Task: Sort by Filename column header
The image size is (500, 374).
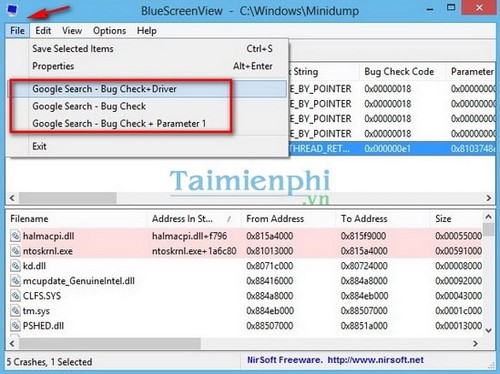Action: (x=76, y=219)
